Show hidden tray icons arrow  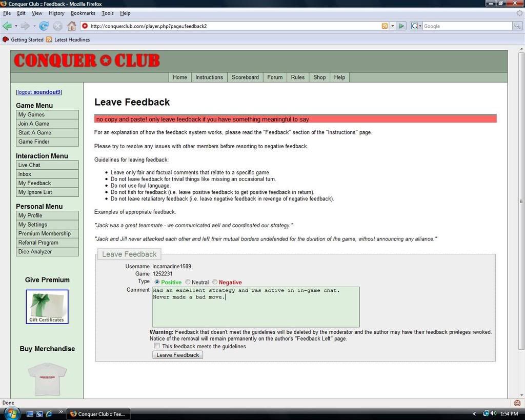pyautogui.click(x=474, y=414)
